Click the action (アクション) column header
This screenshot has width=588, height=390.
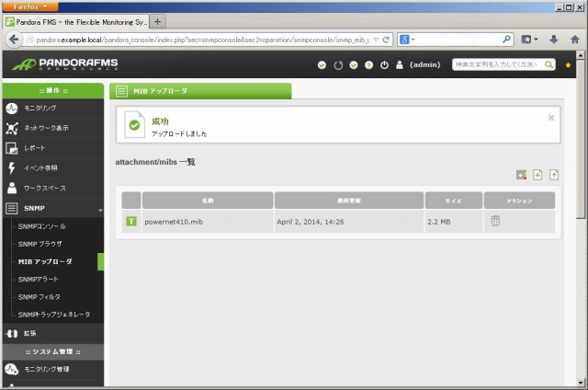(519, 201)
